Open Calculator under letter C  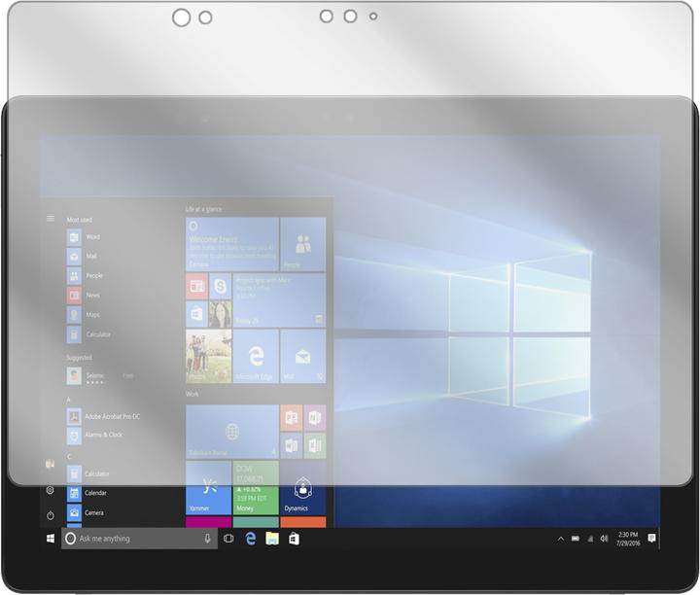pos(88,474)
